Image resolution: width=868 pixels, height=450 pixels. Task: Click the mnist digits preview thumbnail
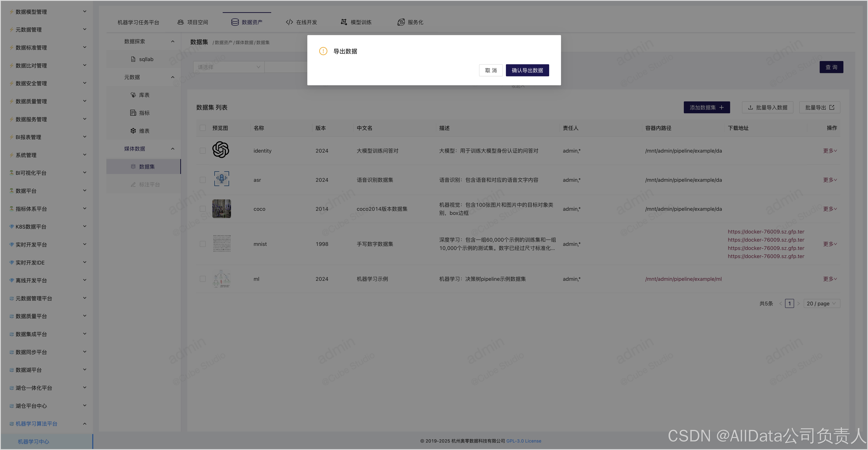tap(222, 243)
